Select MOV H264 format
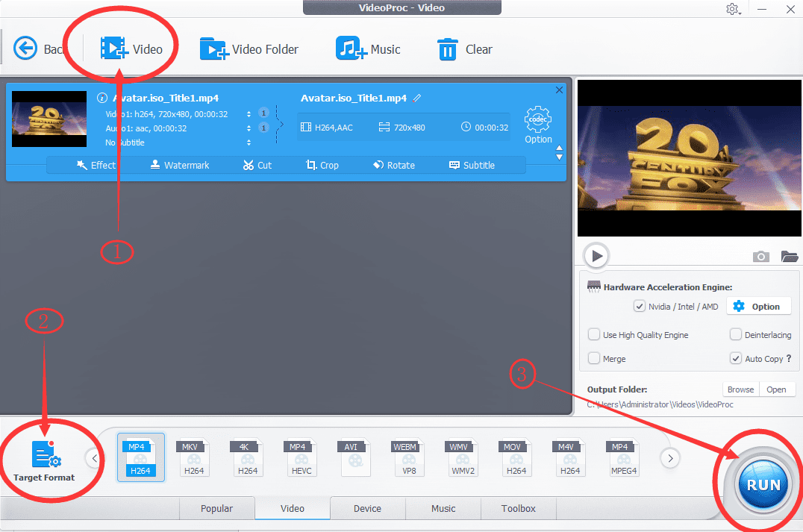 click(x=516, y=457)
